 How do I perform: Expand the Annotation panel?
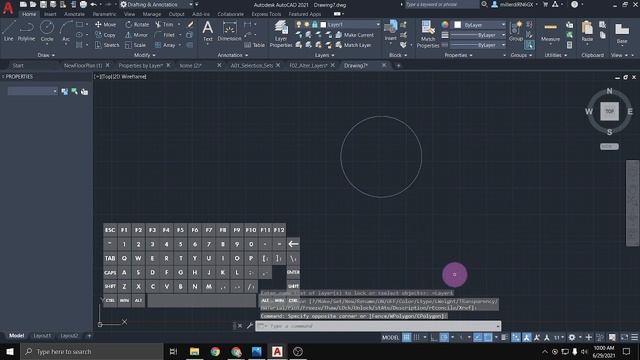click(x=233, y=55)
